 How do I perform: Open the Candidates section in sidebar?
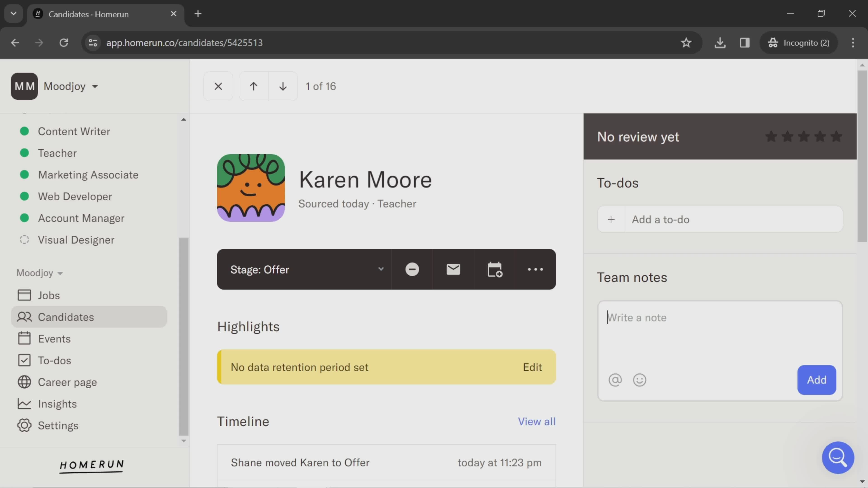[x=66, y=316]
